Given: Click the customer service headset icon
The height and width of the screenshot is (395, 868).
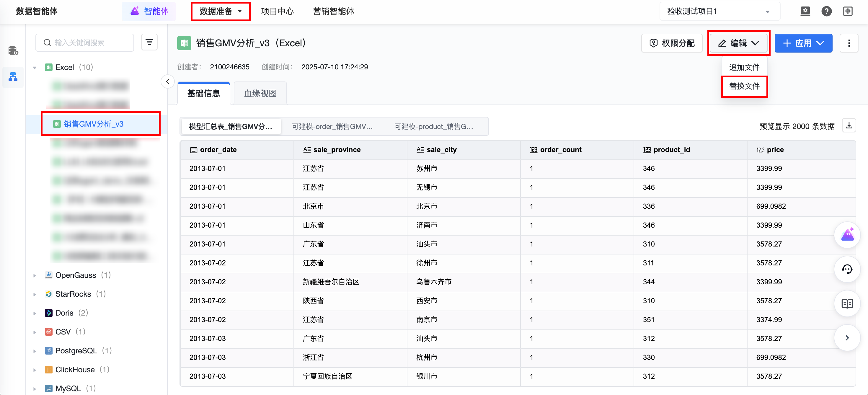Looking at the screenshot, I should [847, 269].
